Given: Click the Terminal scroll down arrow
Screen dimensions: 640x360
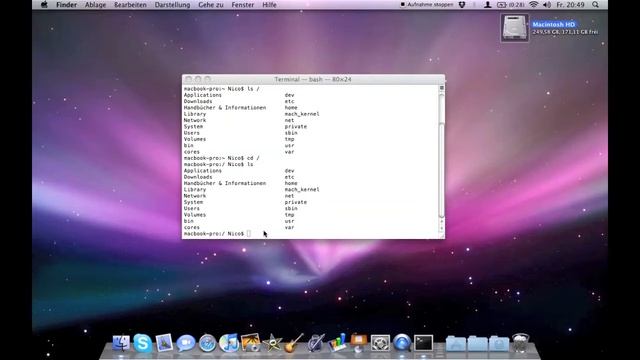Looking at the screenshot, I should coord(441,229).
